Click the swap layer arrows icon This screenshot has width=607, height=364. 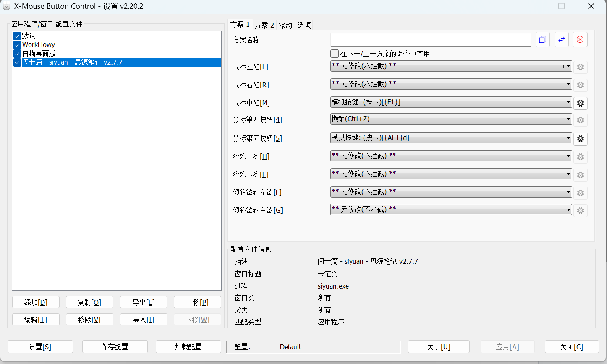(561, 39)
